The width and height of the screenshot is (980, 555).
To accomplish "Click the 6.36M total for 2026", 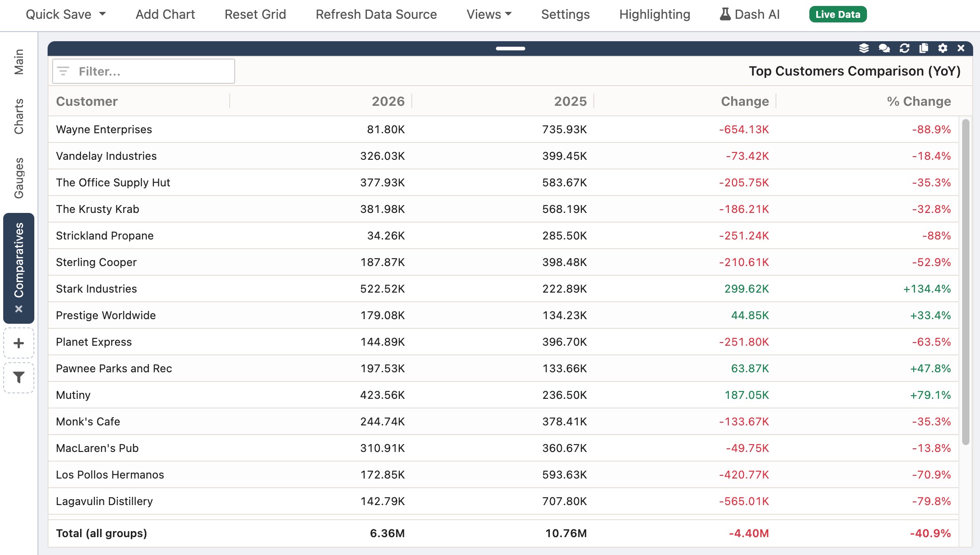I will coord(387,533).
